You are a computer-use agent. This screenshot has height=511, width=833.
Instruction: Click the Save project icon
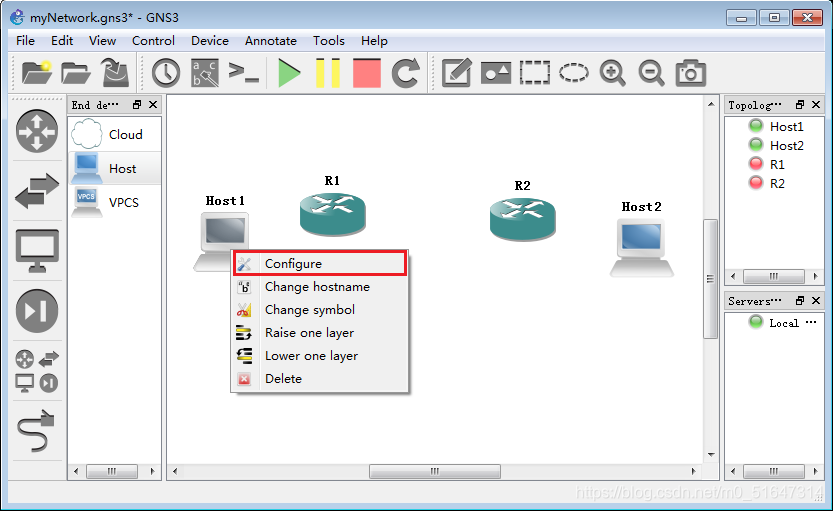point(115,73)
